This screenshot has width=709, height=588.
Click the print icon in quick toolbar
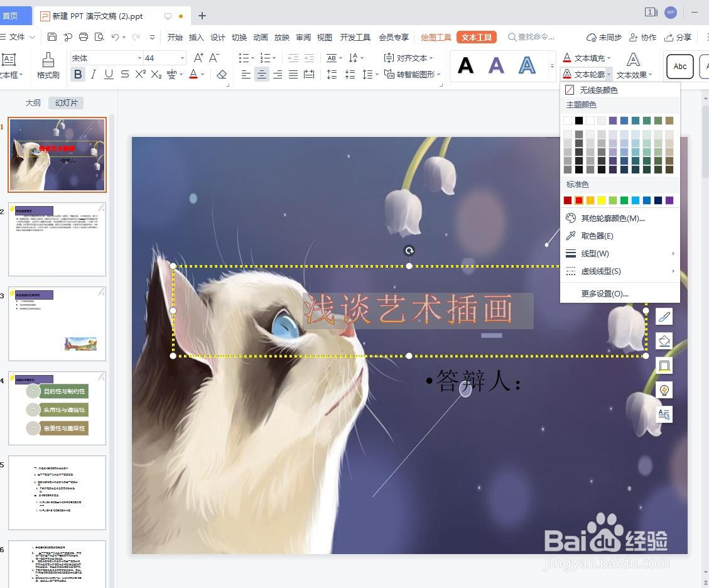point(84,37)
